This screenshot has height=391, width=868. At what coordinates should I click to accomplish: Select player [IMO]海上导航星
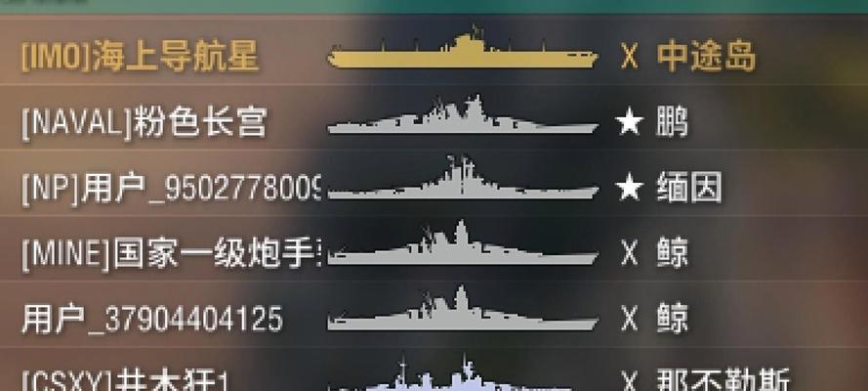tap(140, 57)
